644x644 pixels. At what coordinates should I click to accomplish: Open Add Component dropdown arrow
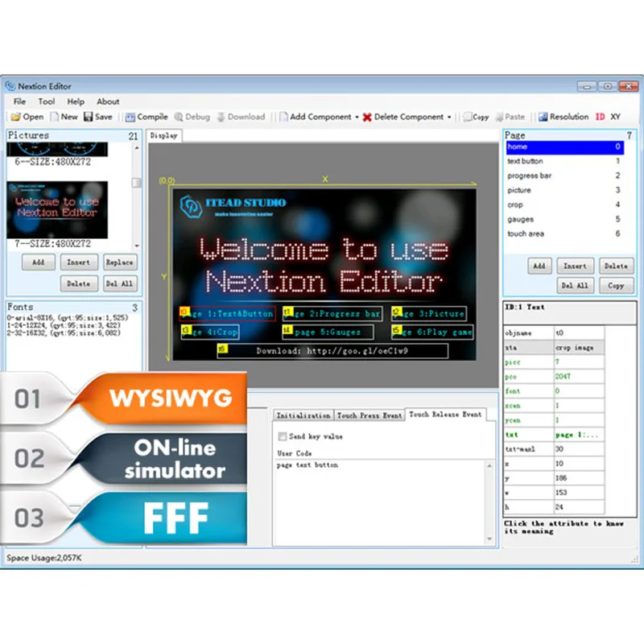(x=357, y=118)
